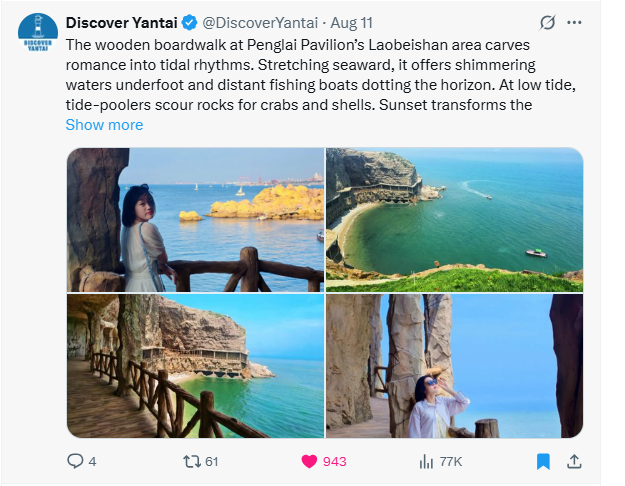
Task: Unlike the tweet via pink heart
Action: coord(309,462)
